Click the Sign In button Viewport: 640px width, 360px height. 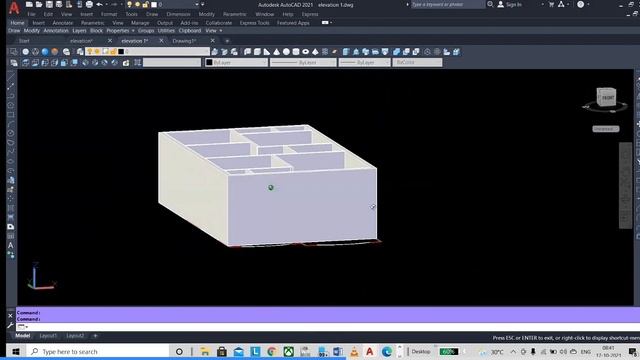(x=510, y=4)
